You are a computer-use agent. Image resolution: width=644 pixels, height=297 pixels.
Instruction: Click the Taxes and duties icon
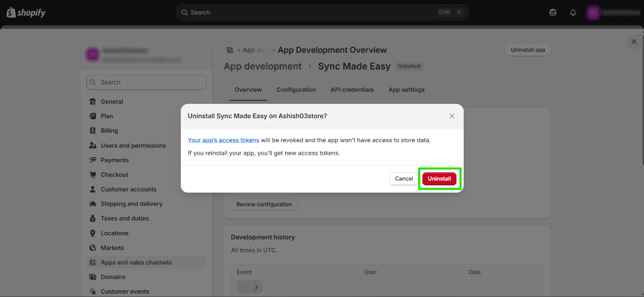93,218
